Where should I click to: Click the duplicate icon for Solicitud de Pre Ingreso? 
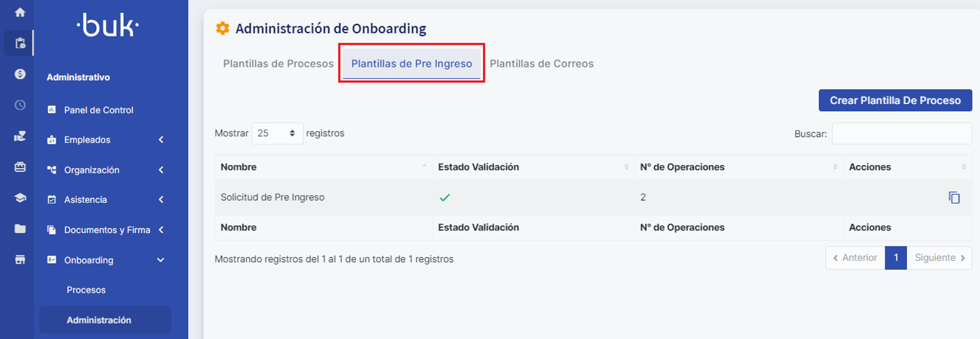tap(954, 198)
